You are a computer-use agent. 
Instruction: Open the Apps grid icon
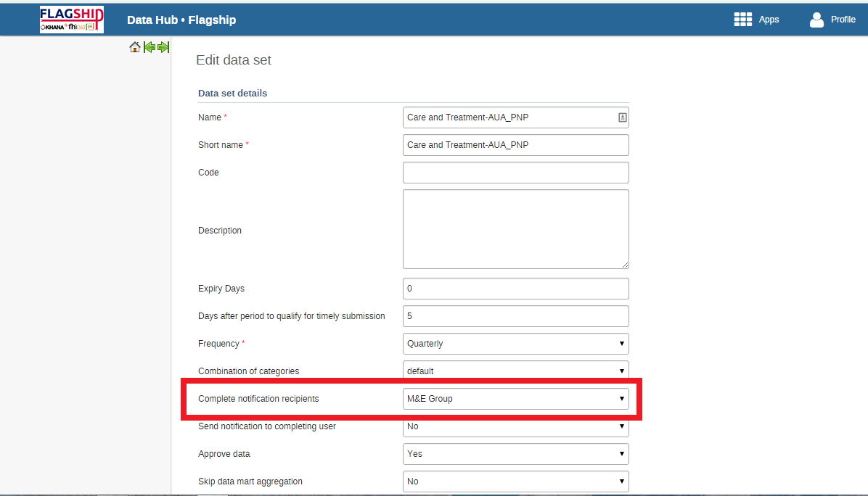click(743, 20)
